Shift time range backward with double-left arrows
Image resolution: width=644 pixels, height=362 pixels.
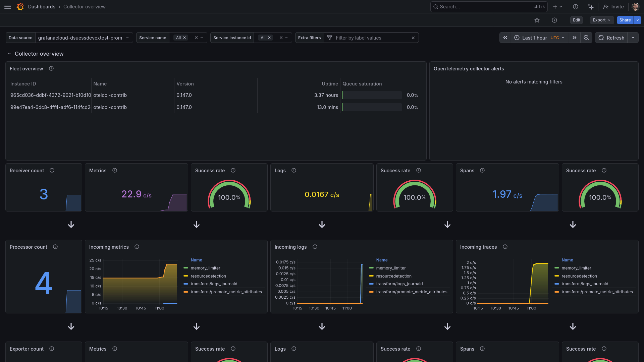[x=505, y=38]
